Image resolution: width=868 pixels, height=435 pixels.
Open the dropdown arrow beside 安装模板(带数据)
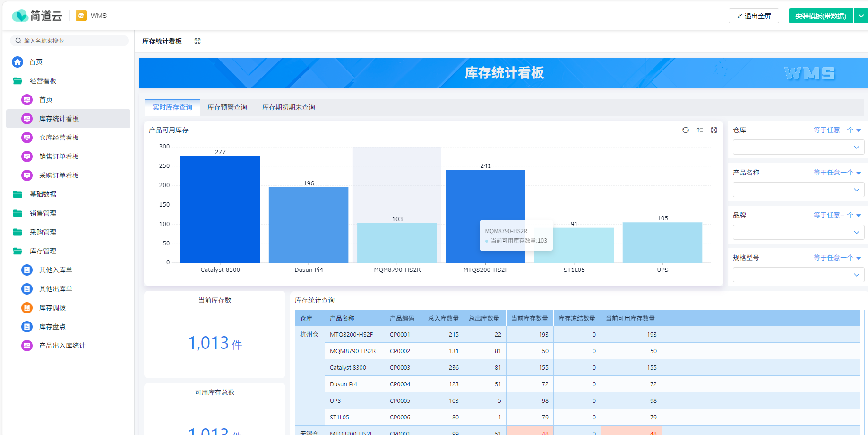click(861, 15)
